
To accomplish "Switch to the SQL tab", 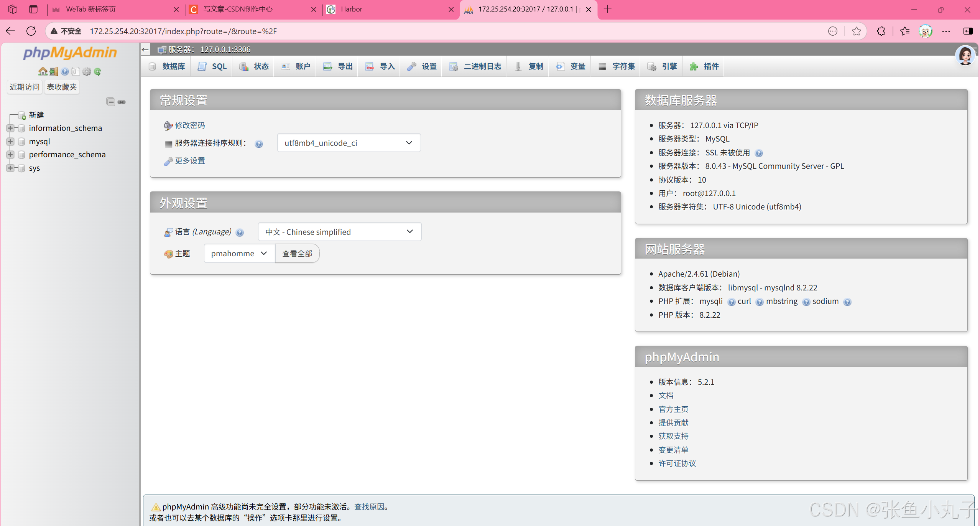I will [x=212, y=66].
